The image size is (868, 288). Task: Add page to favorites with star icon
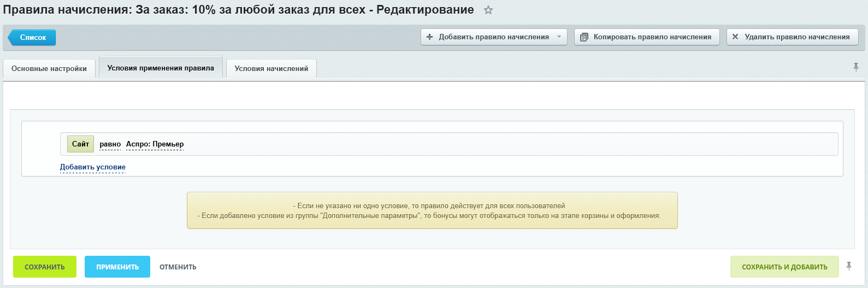click(x=488, y=10)
